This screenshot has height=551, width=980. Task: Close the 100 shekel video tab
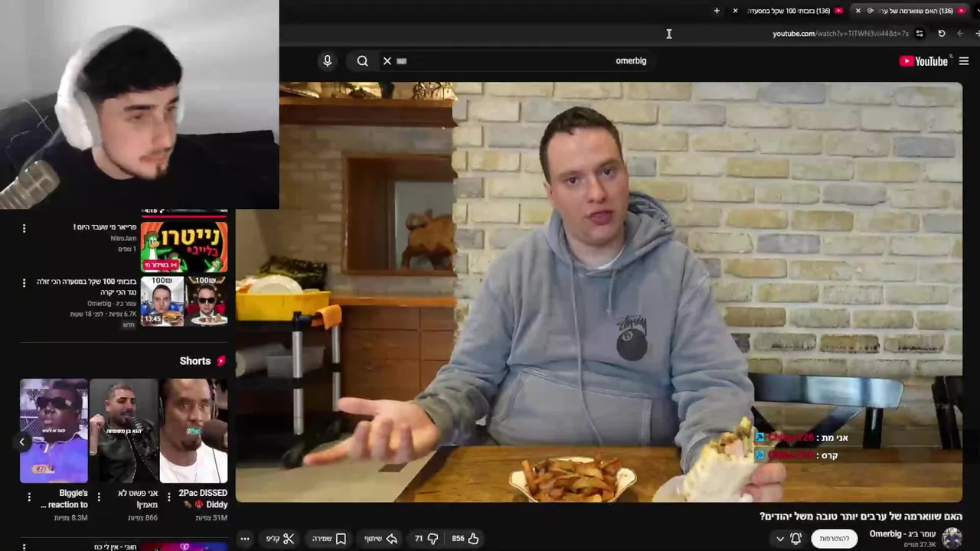[735, 11]
